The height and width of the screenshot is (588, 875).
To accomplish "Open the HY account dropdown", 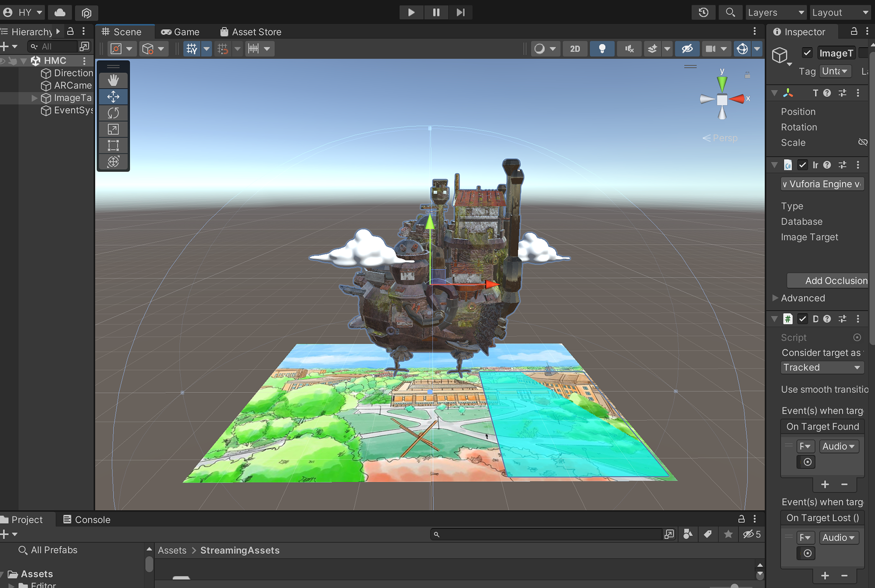I will tap(23, 12).
